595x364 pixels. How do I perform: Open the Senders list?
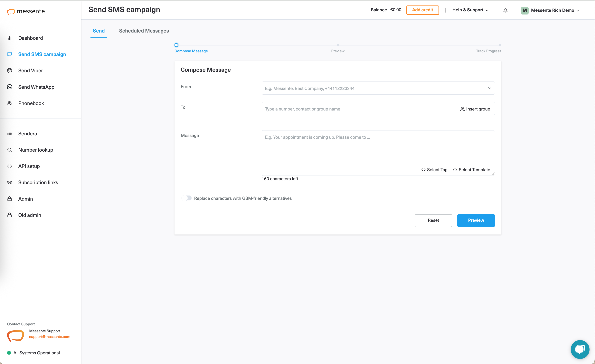28,134
